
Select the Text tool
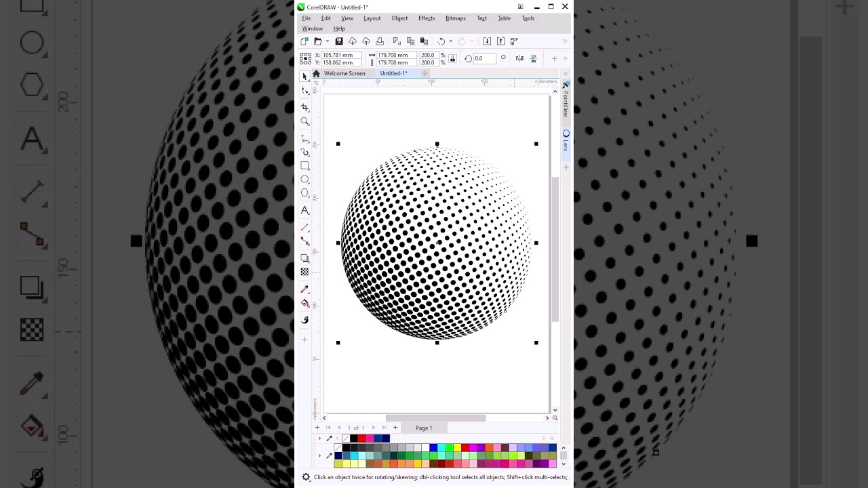point(304,210)
